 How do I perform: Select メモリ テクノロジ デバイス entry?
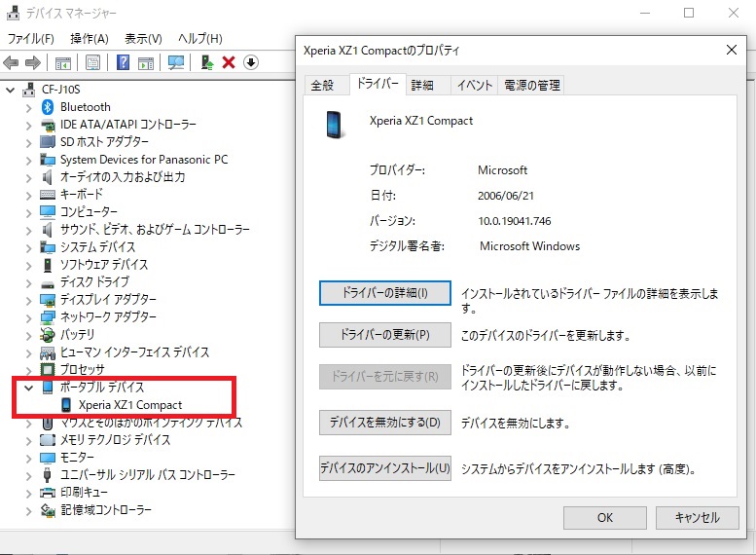[x=115, y=440]
